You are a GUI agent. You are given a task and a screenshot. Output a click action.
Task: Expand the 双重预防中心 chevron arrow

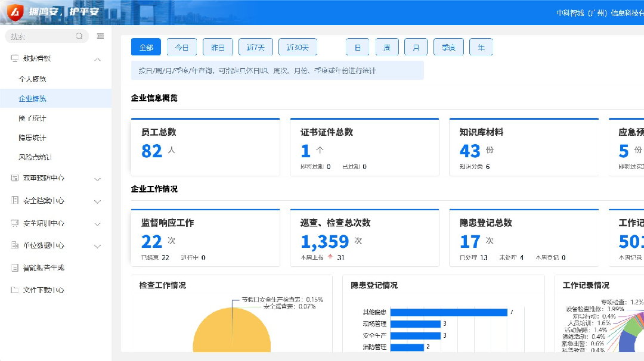click(x=98, y=179)
